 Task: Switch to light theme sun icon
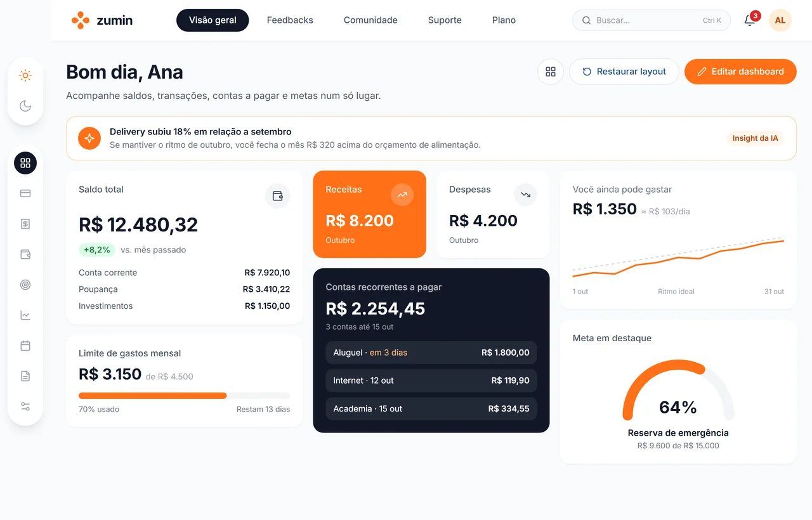[x=25, y=75]
